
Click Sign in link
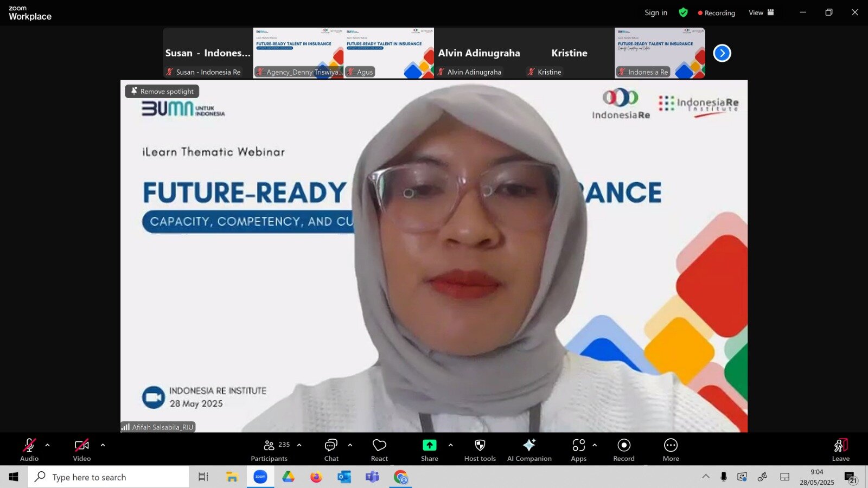[656, 12]
